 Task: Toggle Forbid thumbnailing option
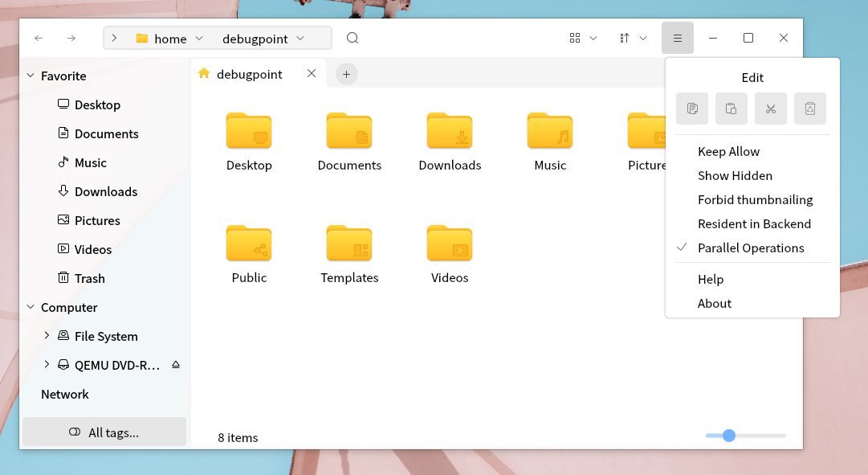click(x=755, y=199)
